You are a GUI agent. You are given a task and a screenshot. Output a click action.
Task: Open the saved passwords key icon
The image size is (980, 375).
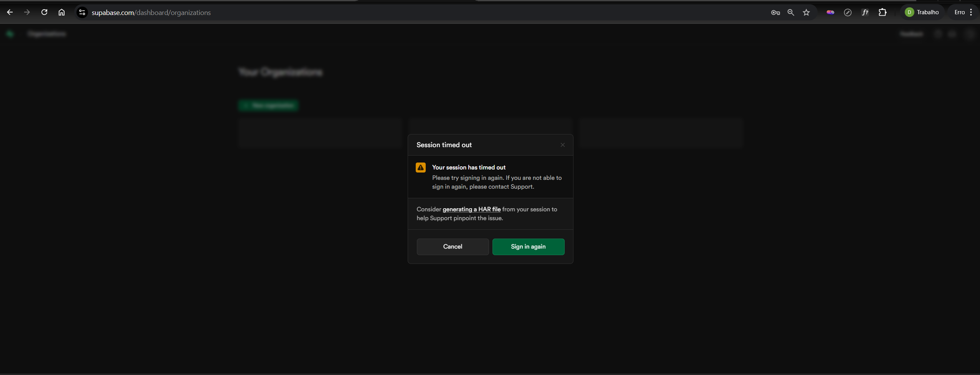tap(775, 12)
